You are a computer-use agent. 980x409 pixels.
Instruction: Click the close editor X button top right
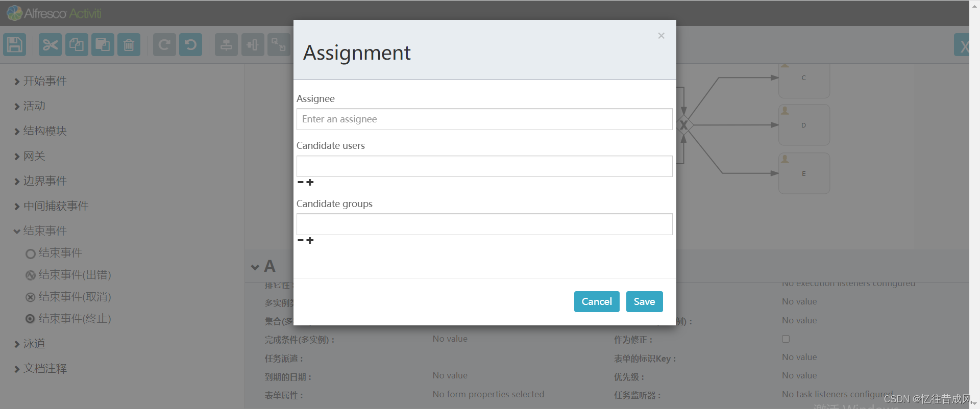(963, 45)
